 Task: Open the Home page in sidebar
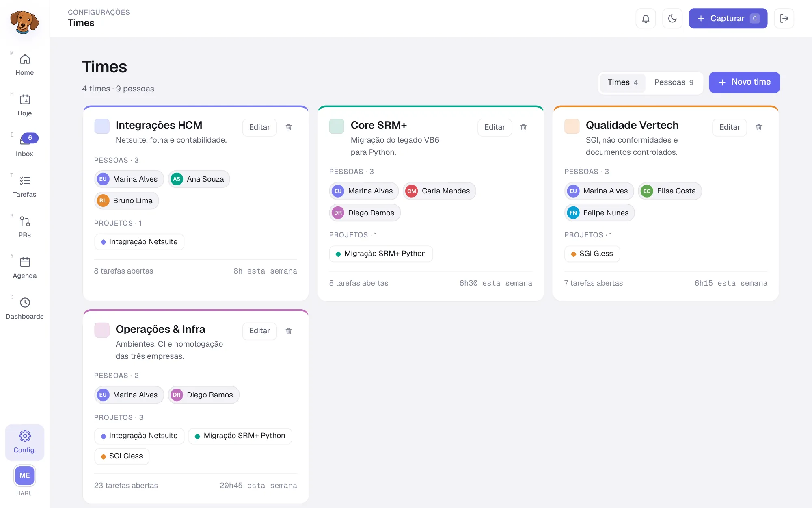coord(25,65)
